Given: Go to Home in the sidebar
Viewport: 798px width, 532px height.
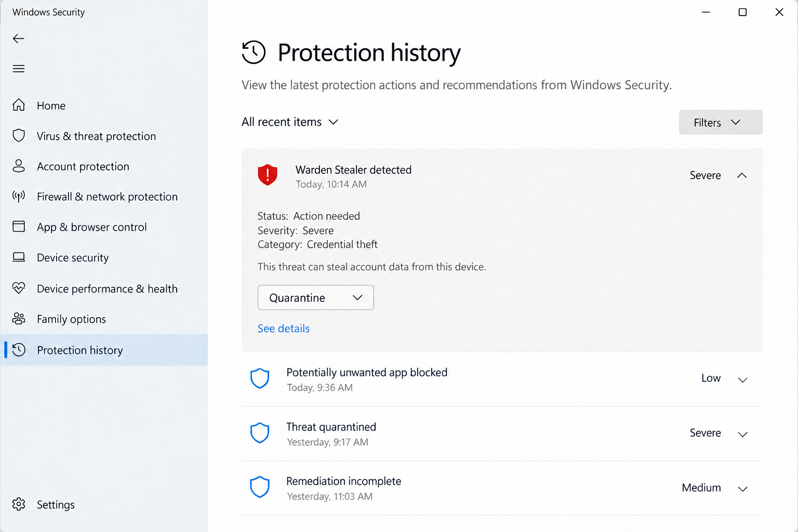Looking at the screenshot, I should [x=104, y=105].
